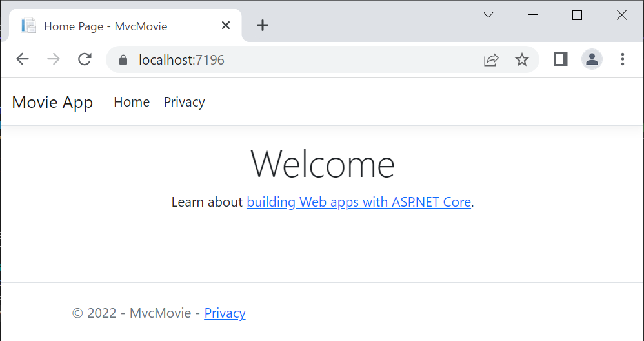The image size is (644, 341).
Task: Open Chrome three-dot menu
Action: [x=623, y=59]
